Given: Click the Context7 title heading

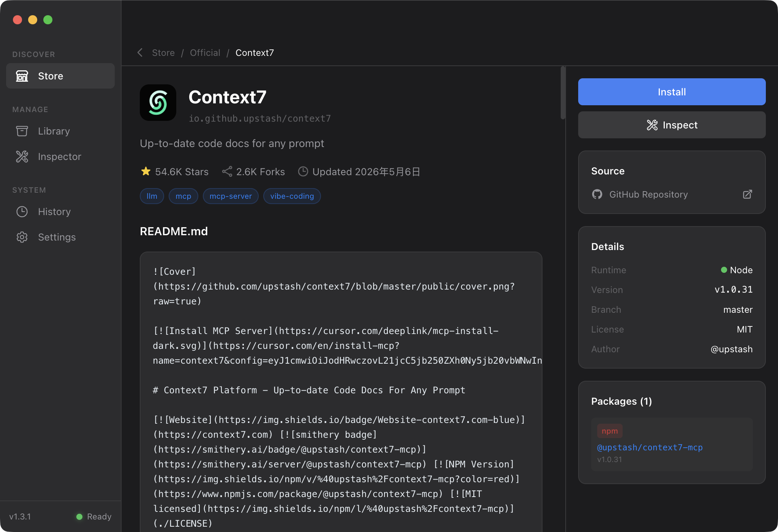Looking at the screenshot, I should click(x=227, y=97).
